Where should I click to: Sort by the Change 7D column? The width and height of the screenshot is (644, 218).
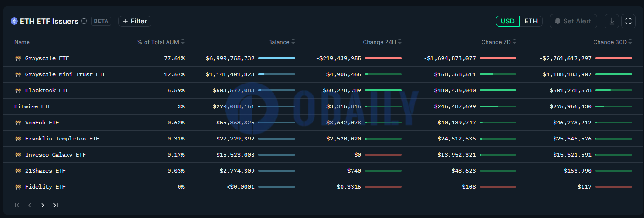499,42
